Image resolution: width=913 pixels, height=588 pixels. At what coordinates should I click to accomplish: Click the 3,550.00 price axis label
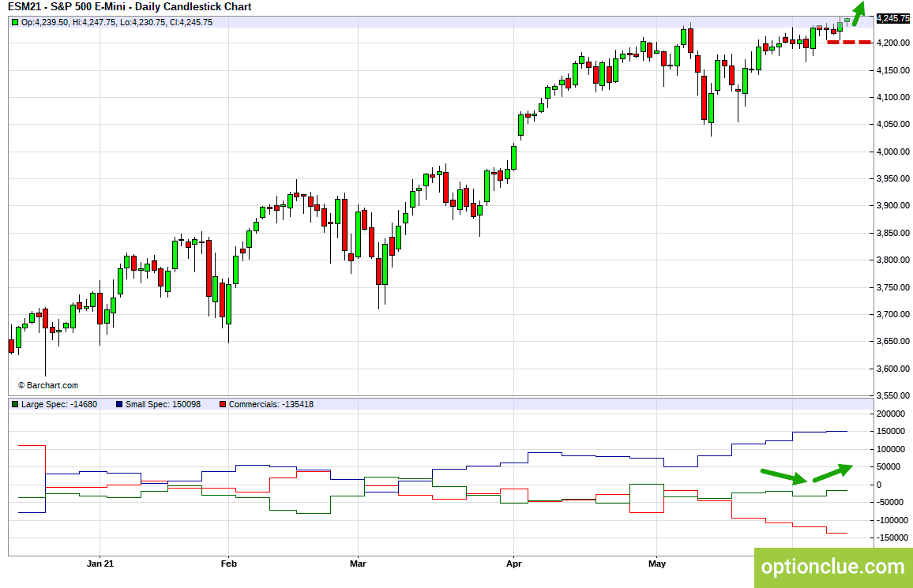[893, 395]
